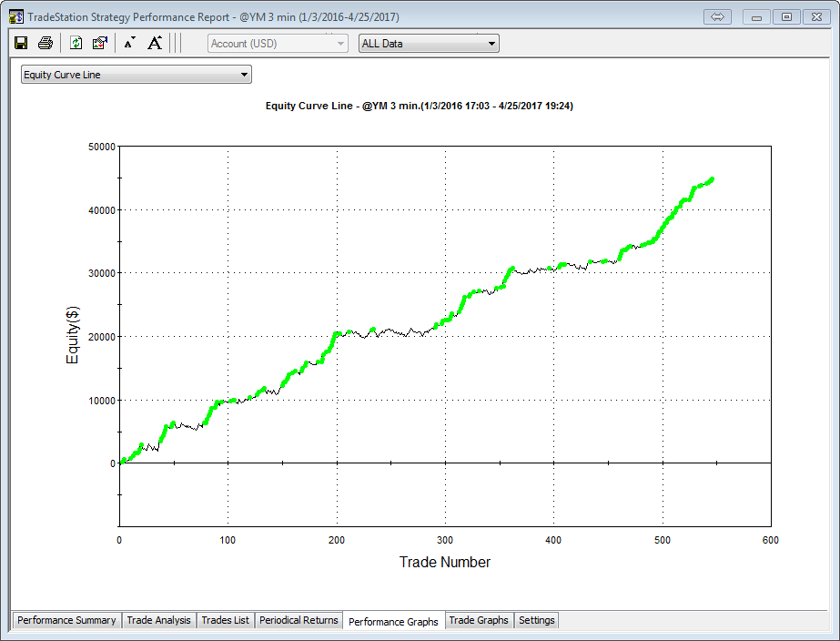The image size is (840, 641).
Task: Open the Trade Analysis tab
Action: click(x=159, y=620)
